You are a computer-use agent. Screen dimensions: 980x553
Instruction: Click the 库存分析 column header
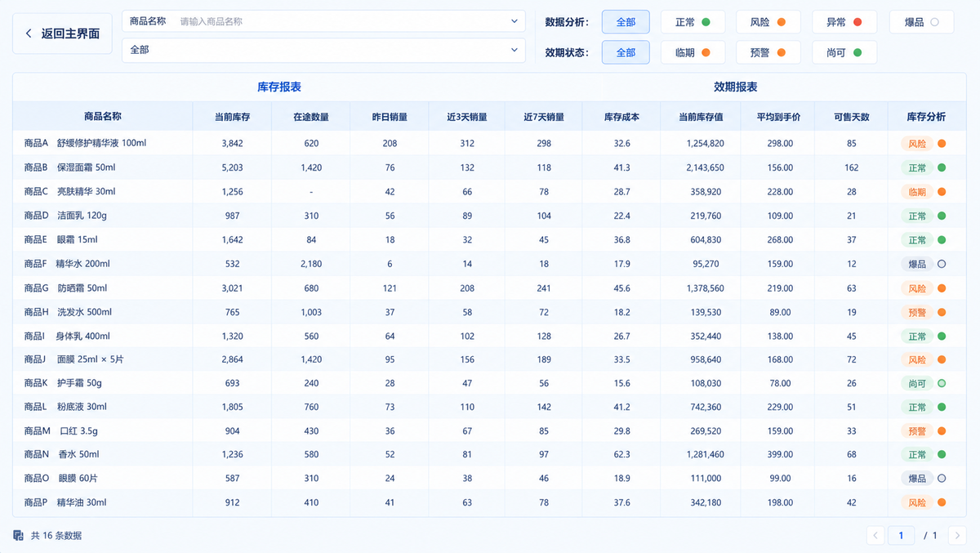(926, 117)
